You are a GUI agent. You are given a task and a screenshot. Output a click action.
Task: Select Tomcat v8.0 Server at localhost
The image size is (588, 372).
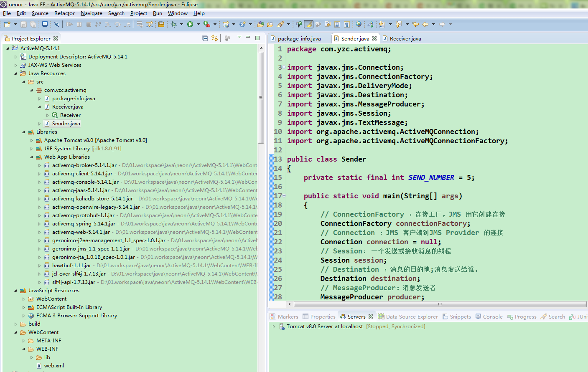click(x=325, y=326)
